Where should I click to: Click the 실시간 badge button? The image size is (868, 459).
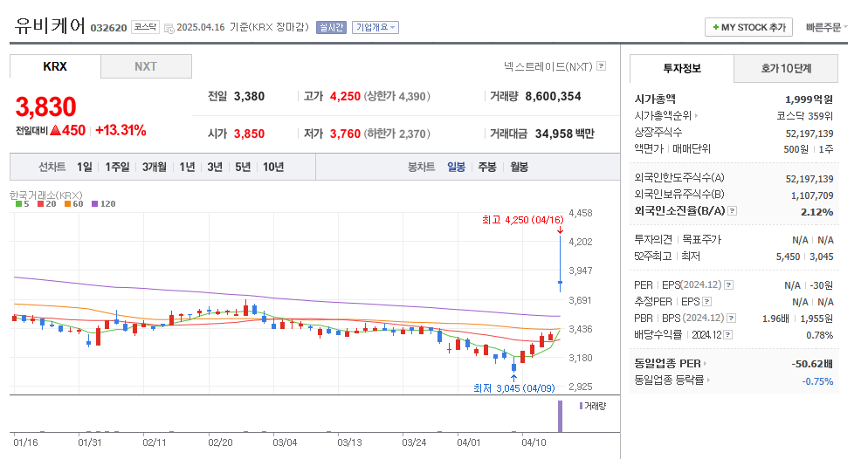[x=331, y=27]
